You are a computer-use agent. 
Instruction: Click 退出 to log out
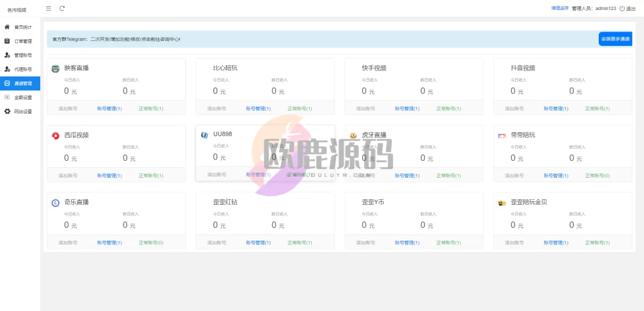(x=630, y=8)
